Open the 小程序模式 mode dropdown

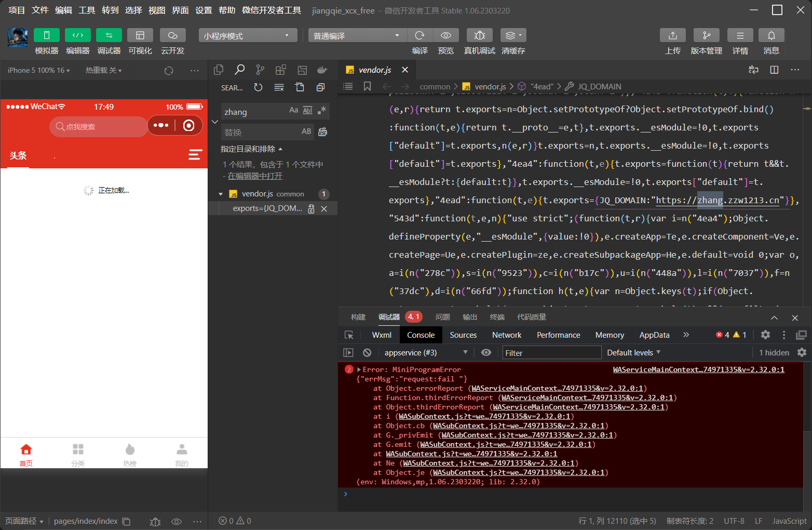tap(248, 35)
